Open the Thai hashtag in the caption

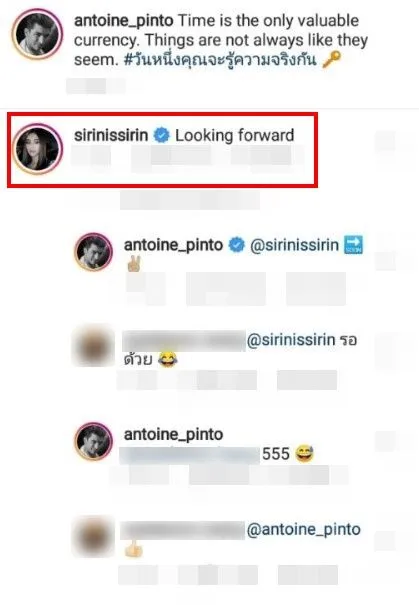pos(220,60)
